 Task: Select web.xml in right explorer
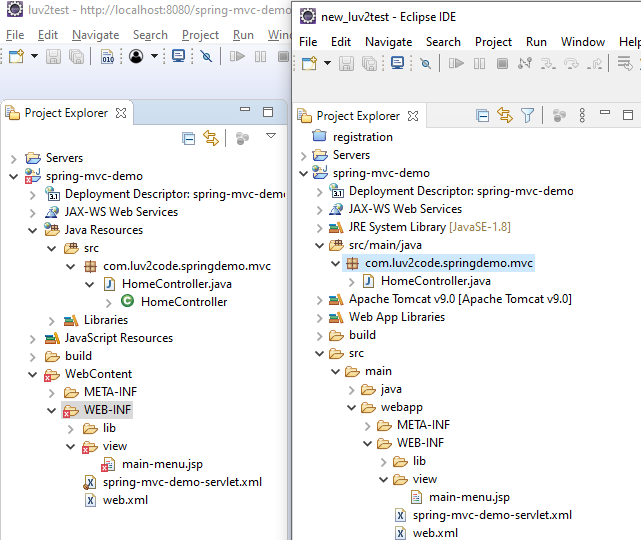click(435, 533)
